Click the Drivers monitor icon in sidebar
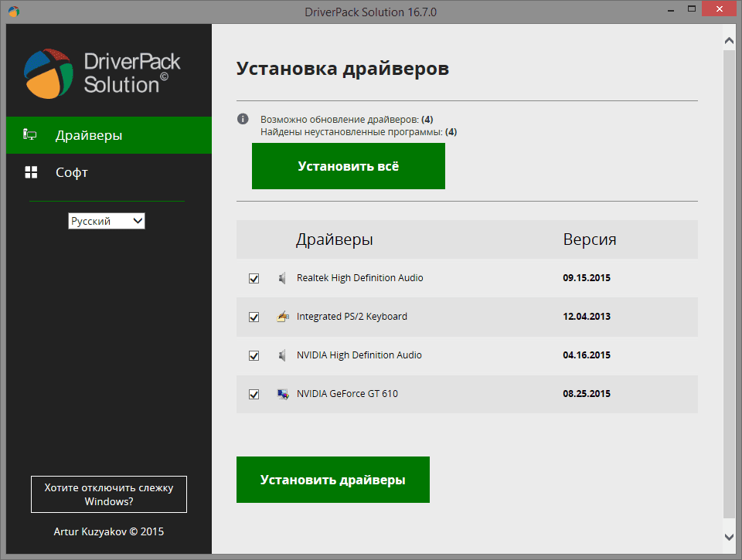The width and height of the screenshot is (742, 560). pos(31,135)
